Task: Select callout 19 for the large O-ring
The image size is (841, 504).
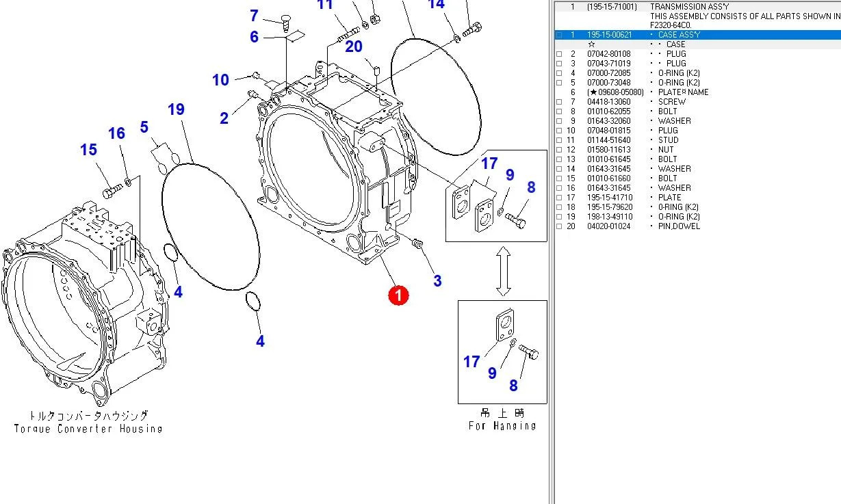Action: [x=176, y=109]
